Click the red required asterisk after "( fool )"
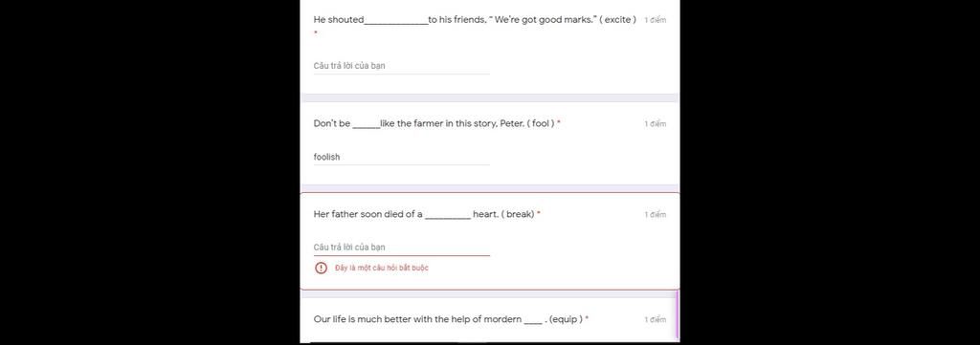The width and height of the screenshot is (980, 345). coord(559,123)
